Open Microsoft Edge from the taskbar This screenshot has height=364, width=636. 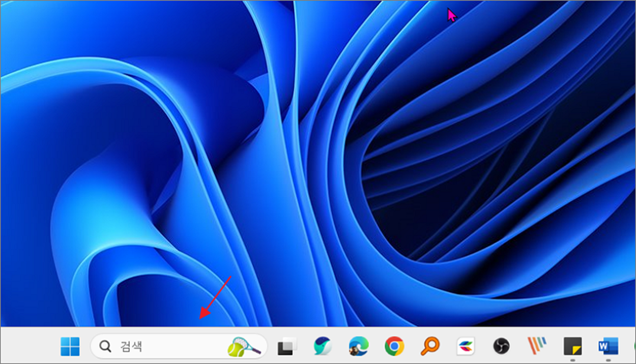tap(359, 347)
